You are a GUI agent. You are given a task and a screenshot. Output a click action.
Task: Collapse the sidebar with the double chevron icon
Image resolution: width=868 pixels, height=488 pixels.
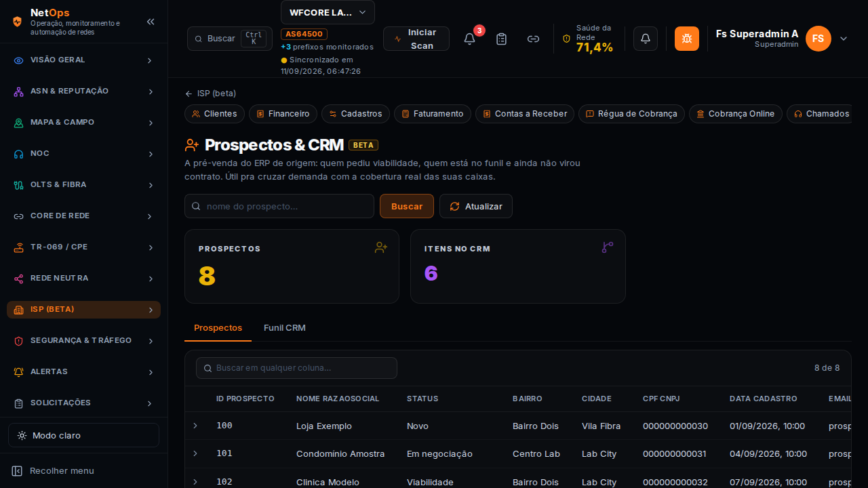click(x=151, y=22)
